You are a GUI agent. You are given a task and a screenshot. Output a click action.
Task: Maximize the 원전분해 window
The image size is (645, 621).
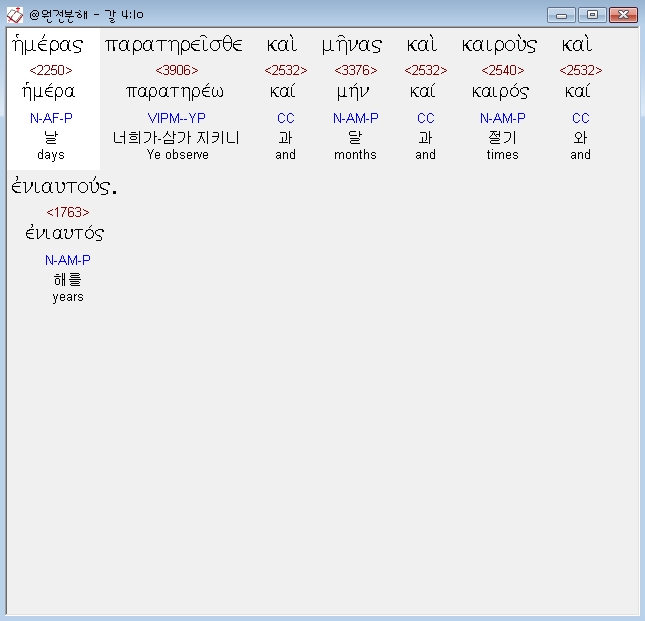pos(592,15)
